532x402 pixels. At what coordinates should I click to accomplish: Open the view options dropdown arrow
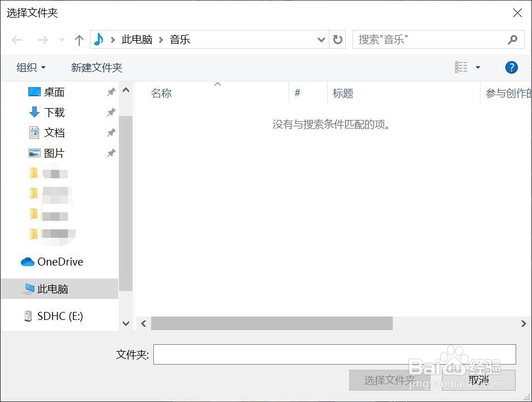(477, 67)
